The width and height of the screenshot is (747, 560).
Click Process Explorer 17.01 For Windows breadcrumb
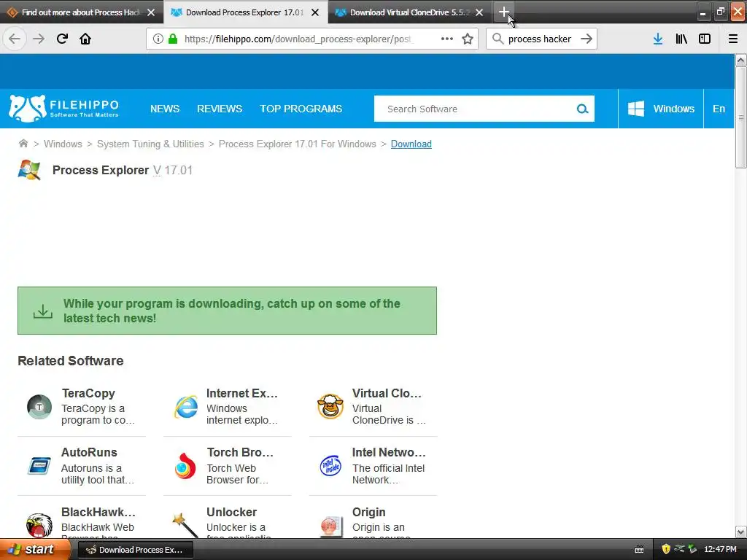(298, 144)
